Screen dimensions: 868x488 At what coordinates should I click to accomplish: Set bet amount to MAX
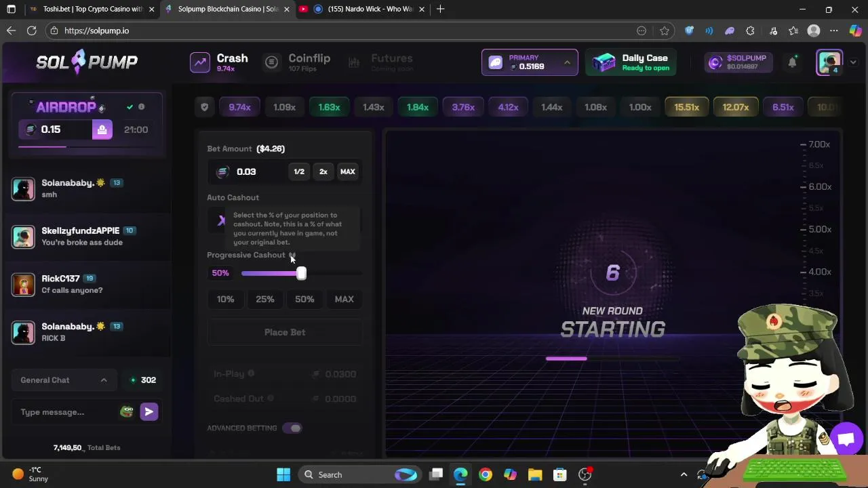click(x=347, y=171)
